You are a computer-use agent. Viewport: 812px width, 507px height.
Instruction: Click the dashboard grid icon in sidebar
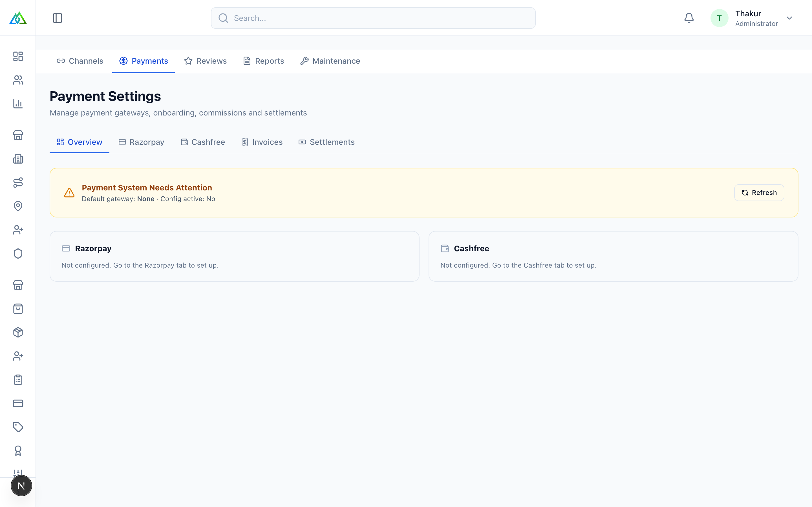pos(18,56)
